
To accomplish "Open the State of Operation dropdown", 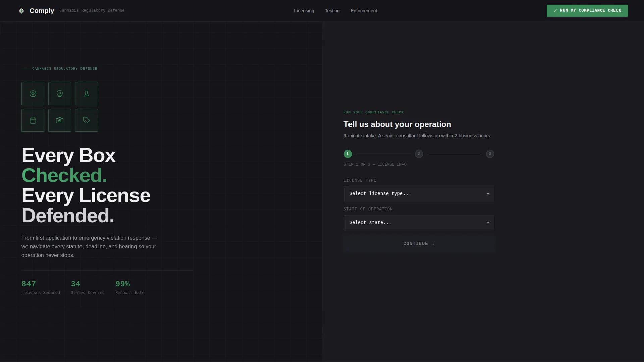I will [x=419, y=223].
